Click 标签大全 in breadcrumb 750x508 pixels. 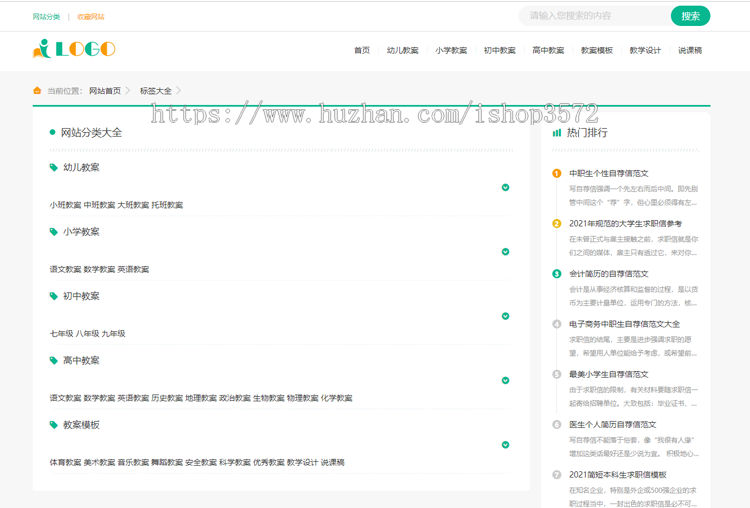(x=156, y=91)
